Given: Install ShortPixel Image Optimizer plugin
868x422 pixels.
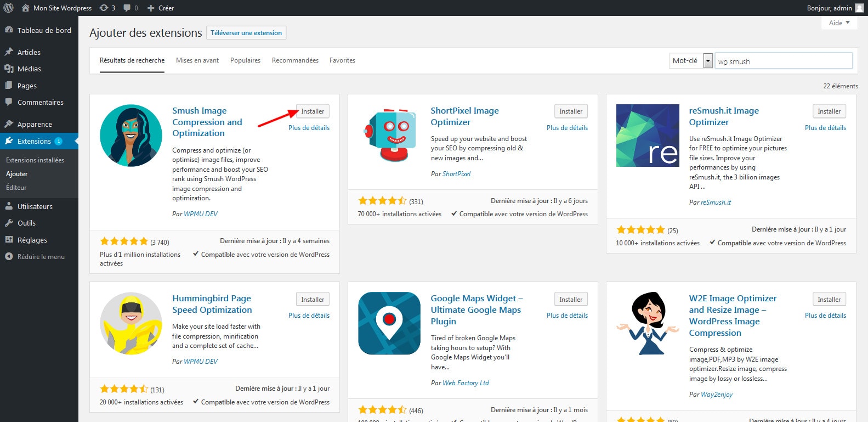Looking at the screenshot, I should (571, 111).
